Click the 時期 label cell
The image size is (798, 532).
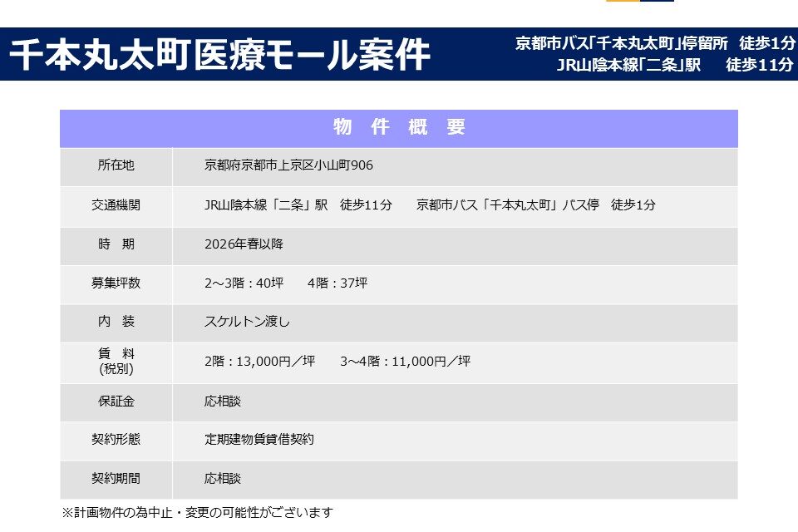tap(116, 245)
